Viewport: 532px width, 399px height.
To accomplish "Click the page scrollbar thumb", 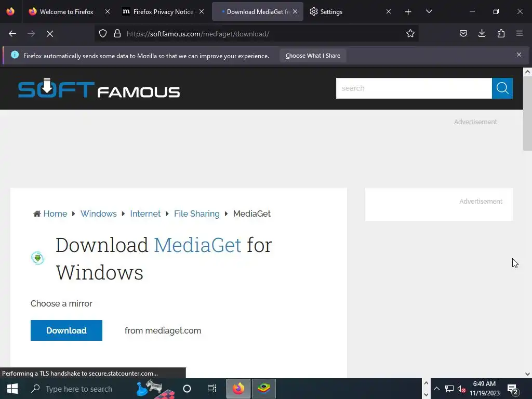I will (x=527, y=114).
